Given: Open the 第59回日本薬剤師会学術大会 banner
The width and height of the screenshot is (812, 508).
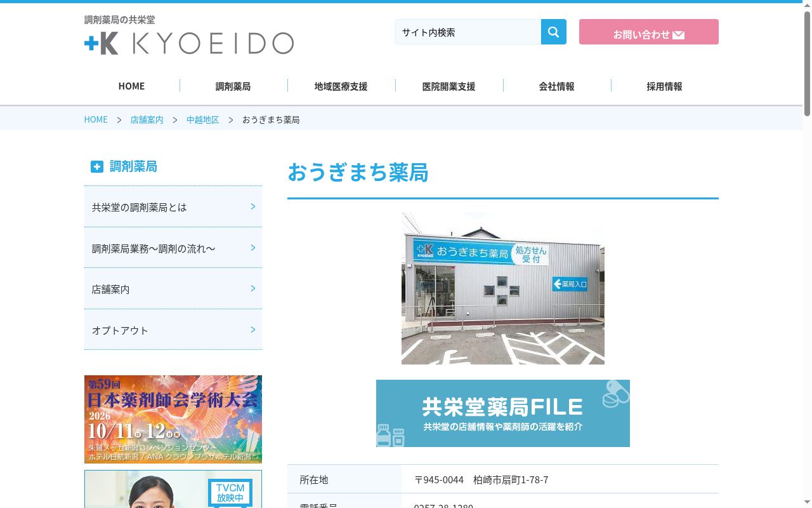Looking at the screenshot, I should pos(173,419).
